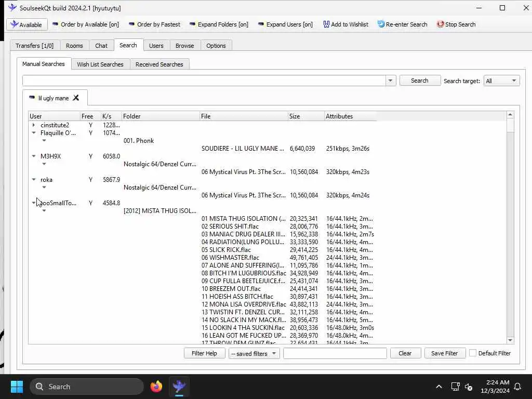Open the saved filters dropdown

[254, 353]
